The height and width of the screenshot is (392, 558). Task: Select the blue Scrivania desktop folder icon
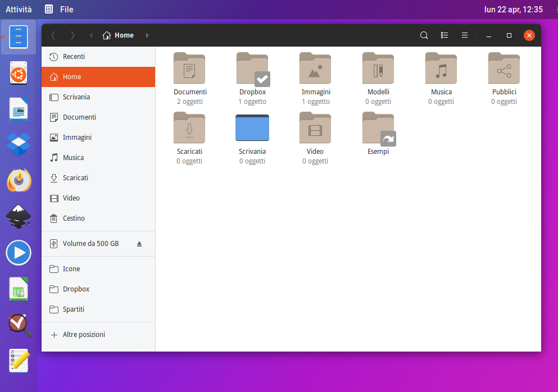252,127
